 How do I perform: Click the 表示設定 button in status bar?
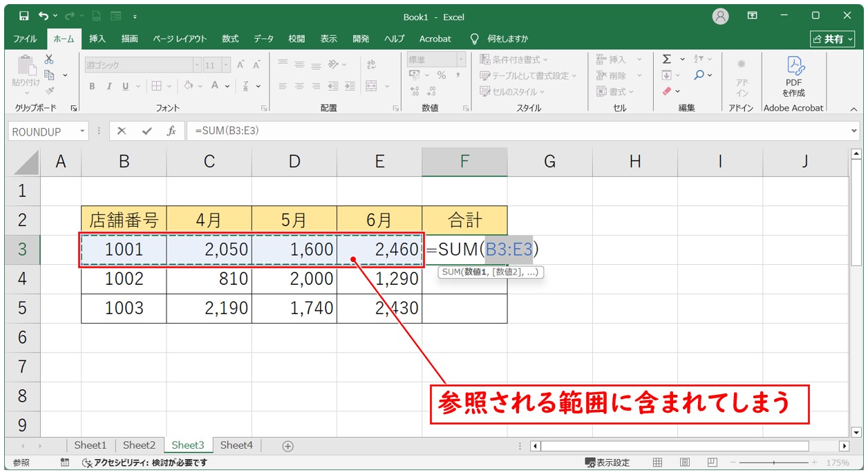pos(607,463)
